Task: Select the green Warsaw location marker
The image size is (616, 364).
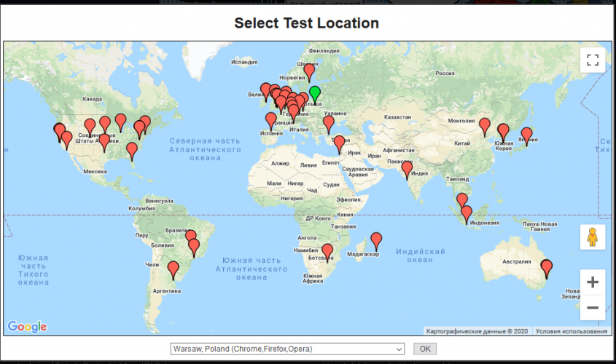Action: [315, 94]
